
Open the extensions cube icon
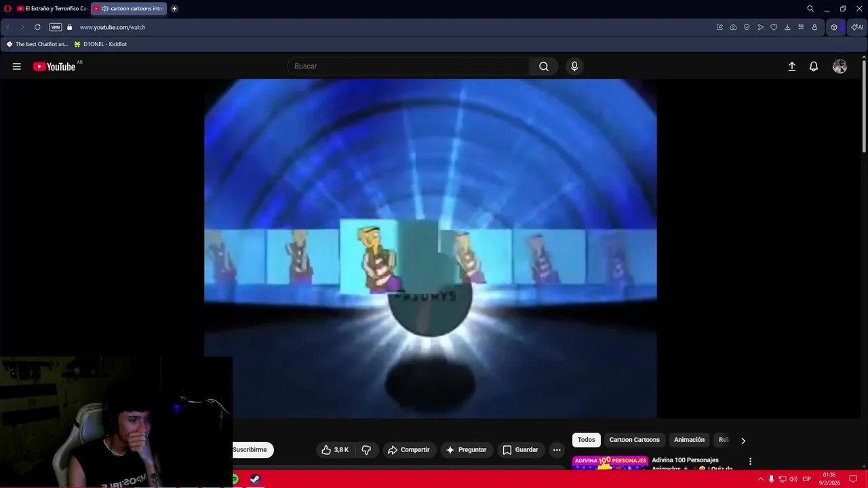(x=834, y=27)
